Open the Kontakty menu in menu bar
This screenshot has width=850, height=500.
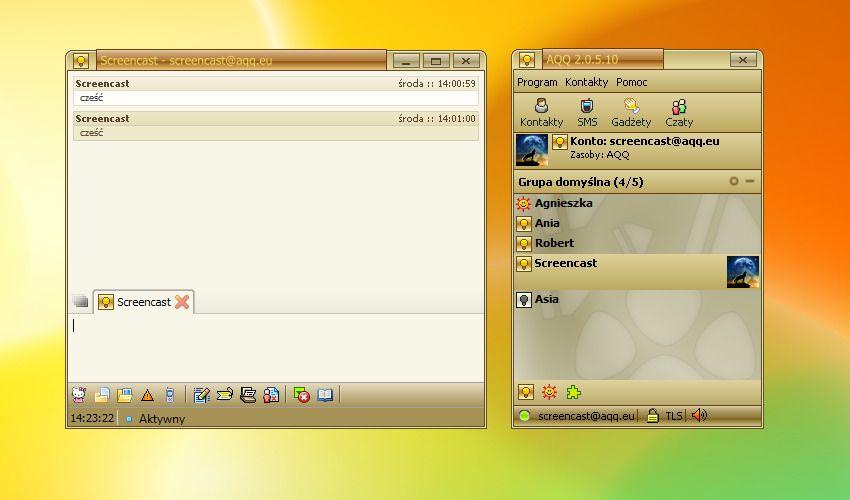[x=587, y=82]
